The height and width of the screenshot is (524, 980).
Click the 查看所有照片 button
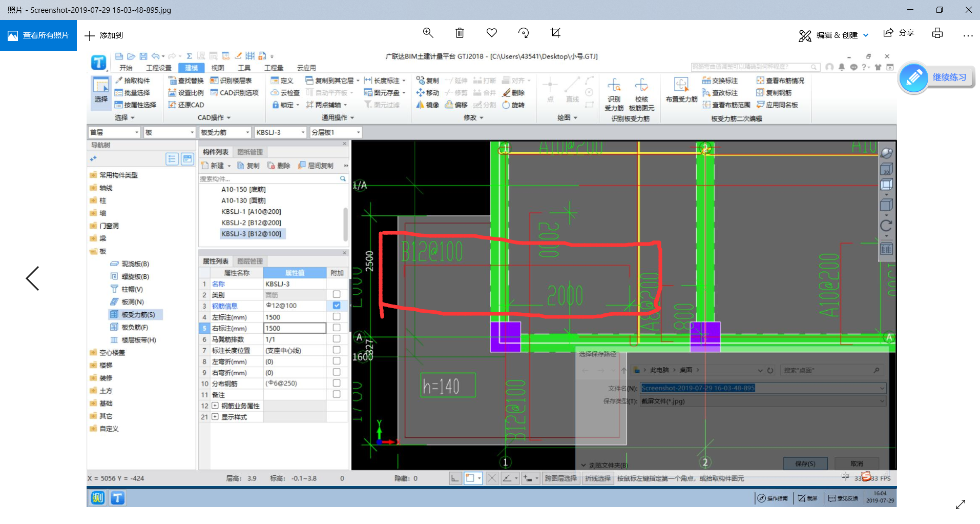pos(38,35)
